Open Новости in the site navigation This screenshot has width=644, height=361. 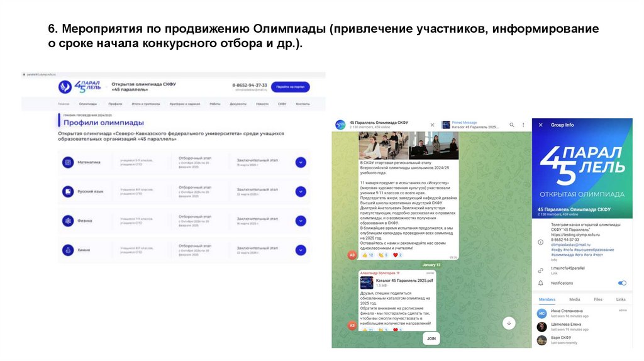click(x=262, y=104)
